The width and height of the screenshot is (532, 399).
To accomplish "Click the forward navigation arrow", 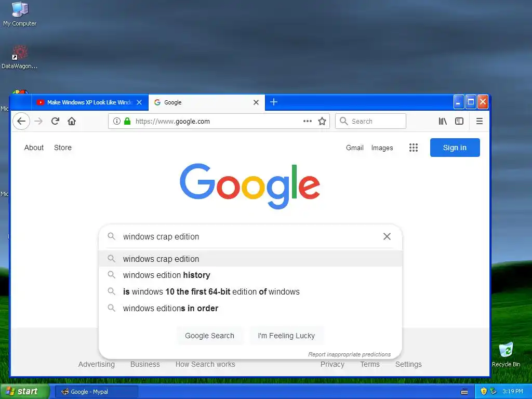I will [38, 121].
